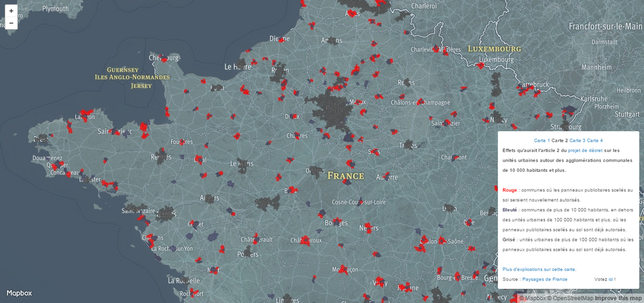
Task: Switch to Carte 1
Action: (542, 140)
